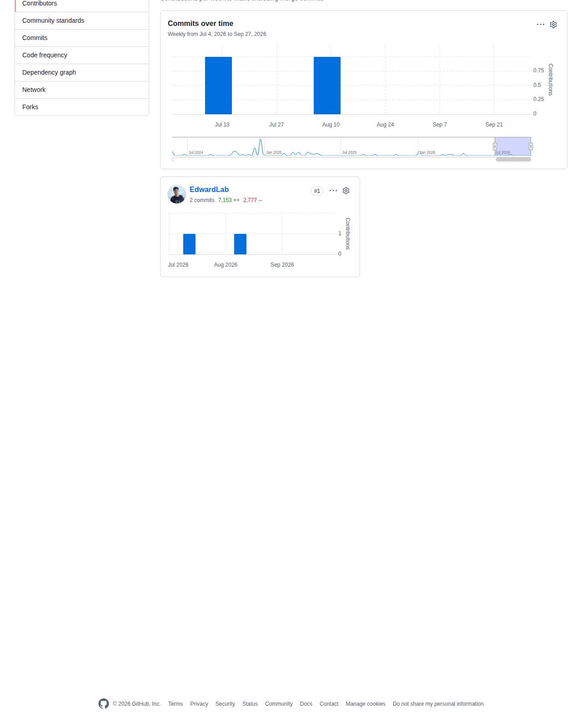The image size is (582, 728).
Task: Open Dependency graph page
Action: [x=82, y=72]
